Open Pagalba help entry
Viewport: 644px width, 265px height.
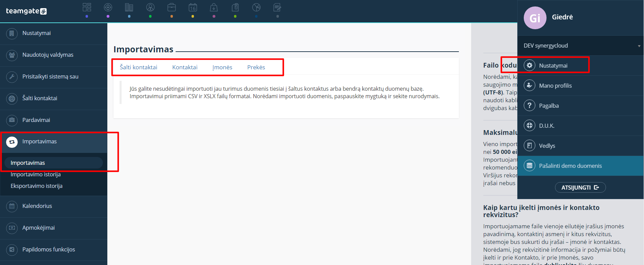pyautogui.click(x=580, y=106)
